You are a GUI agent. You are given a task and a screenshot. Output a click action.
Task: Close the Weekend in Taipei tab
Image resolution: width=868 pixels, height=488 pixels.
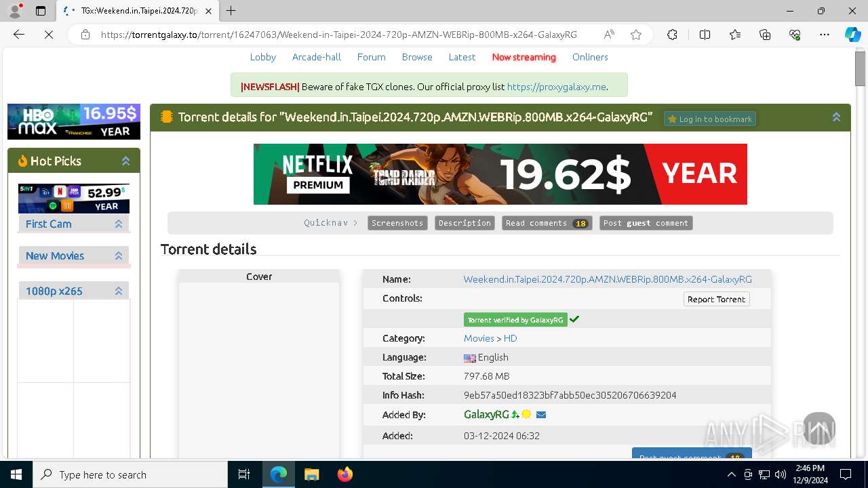pyautogui.click(x=209, y=11)
